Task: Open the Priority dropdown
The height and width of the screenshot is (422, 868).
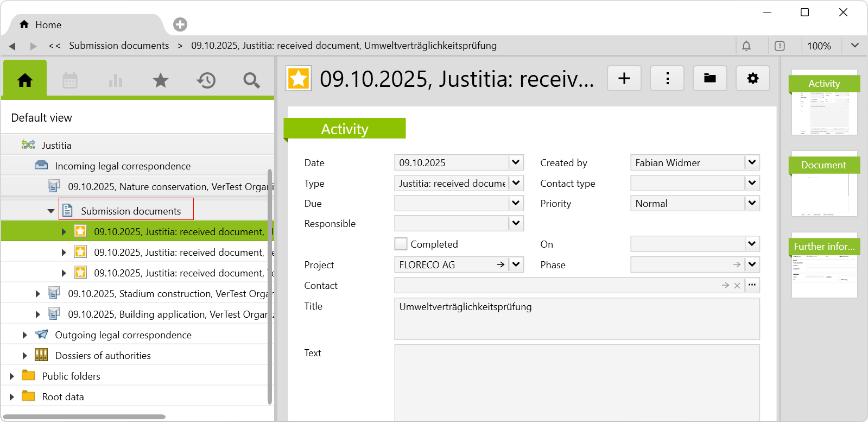Action: coord(752,204)
